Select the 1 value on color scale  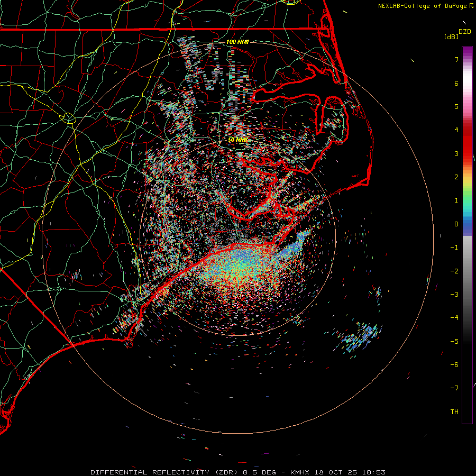456,200
